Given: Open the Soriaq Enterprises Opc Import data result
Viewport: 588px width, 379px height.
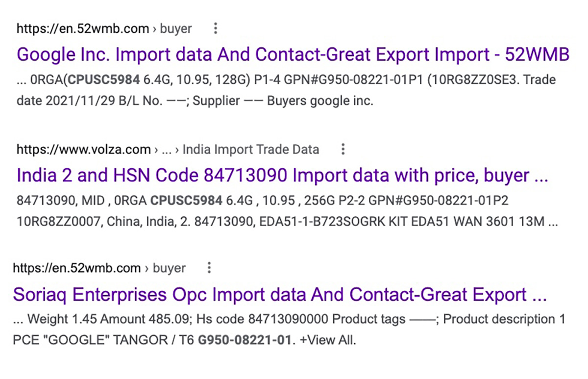Looking at the screenshot, I should 279,295.
